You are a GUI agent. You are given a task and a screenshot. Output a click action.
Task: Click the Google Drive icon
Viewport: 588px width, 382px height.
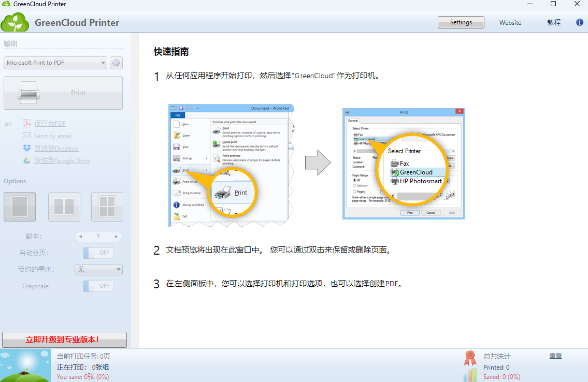click(27, 160)
